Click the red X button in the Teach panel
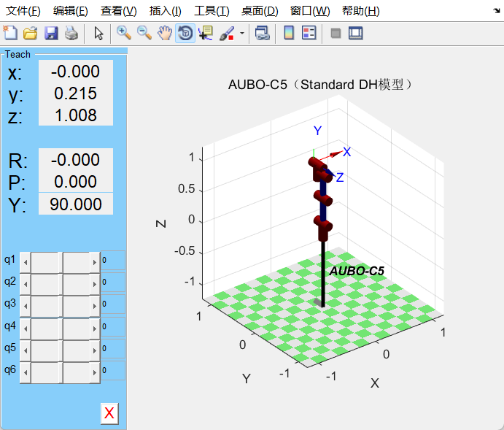The width and height of the screenshot is (504, 430). (109, 413)
